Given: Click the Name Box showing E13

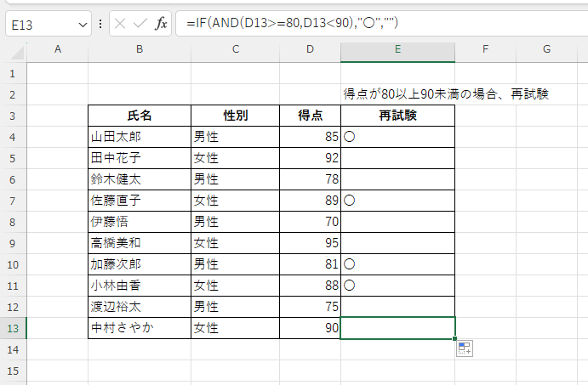Looking at the screenshot, I should point(49,24).
